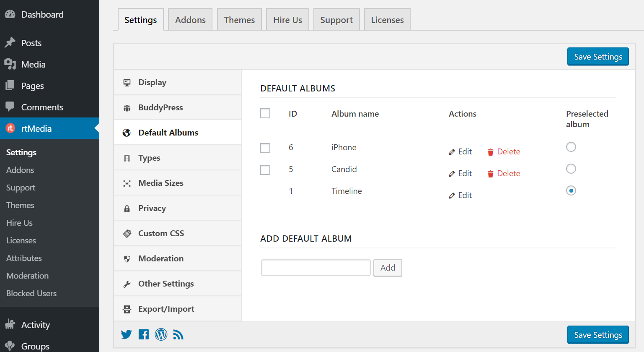Viewport: 644px width, 352px height.
Task: Open the Moderation shield icon
Action: click(127, 258)
